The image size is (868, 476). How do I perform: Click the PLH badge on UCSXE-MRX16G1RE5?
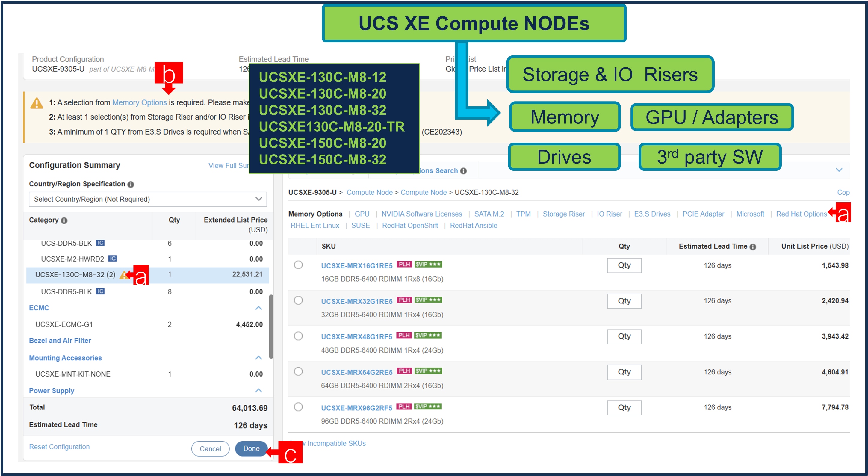[404, 264]
